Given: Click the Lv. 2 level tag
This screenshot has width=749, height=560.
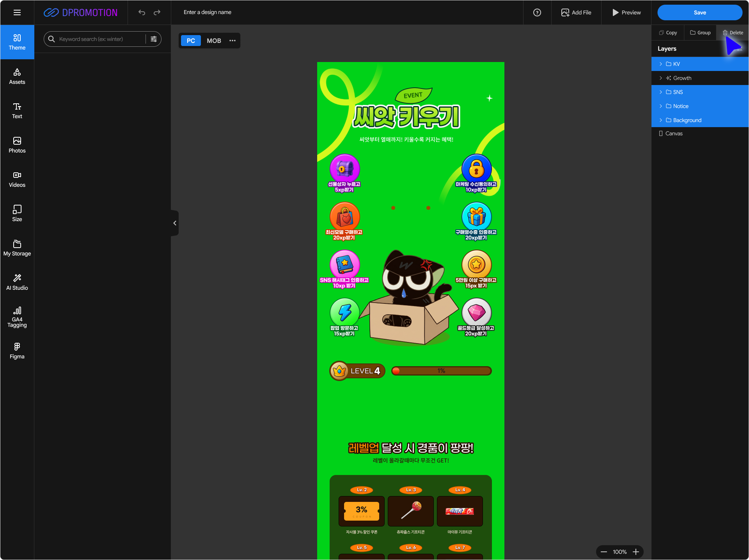Looking at the screenshot, I should click(x=362, y=490).
